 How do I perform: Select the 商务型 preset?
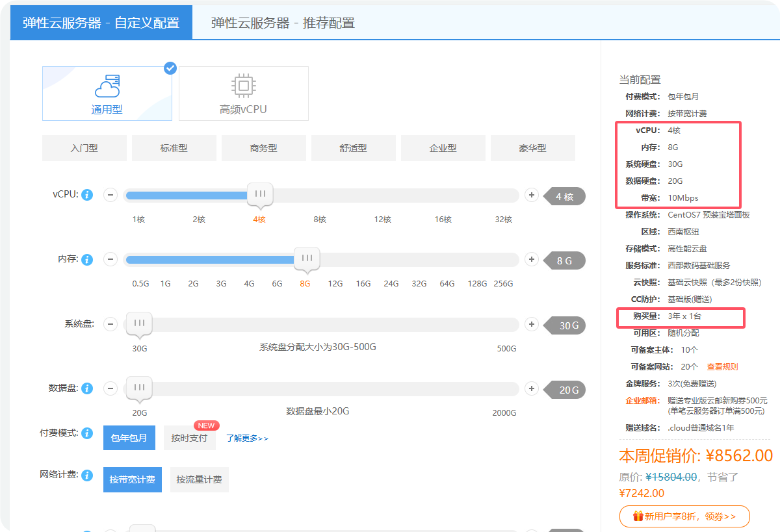(x=264, y=148)
